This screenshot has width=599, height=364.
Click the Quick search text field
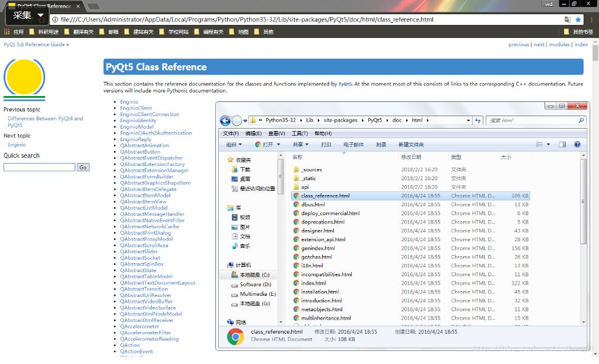click(39, 167)
